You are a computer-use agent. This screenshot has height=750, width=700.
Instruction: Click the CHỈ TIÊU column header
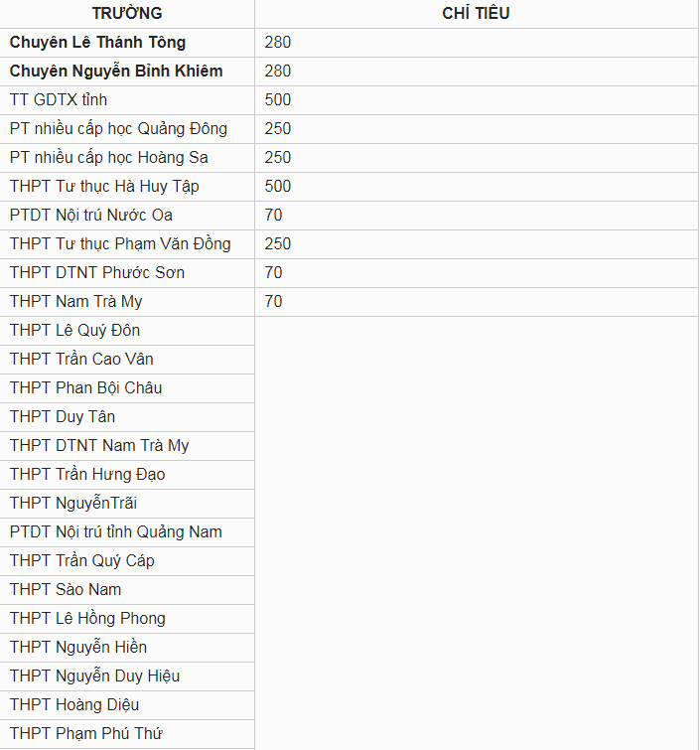[477, 13]
